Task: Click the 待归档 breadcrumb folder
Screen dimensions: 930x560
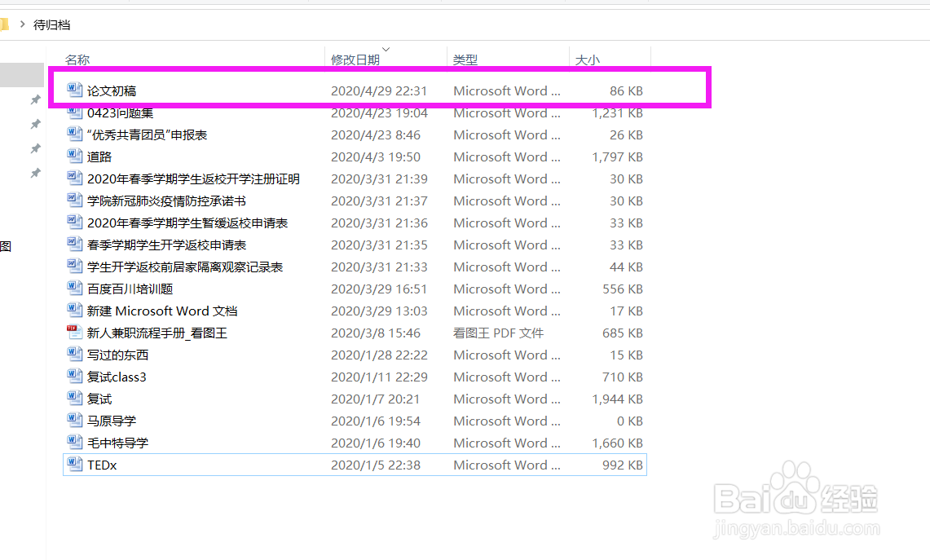Action: click(51, 25)
